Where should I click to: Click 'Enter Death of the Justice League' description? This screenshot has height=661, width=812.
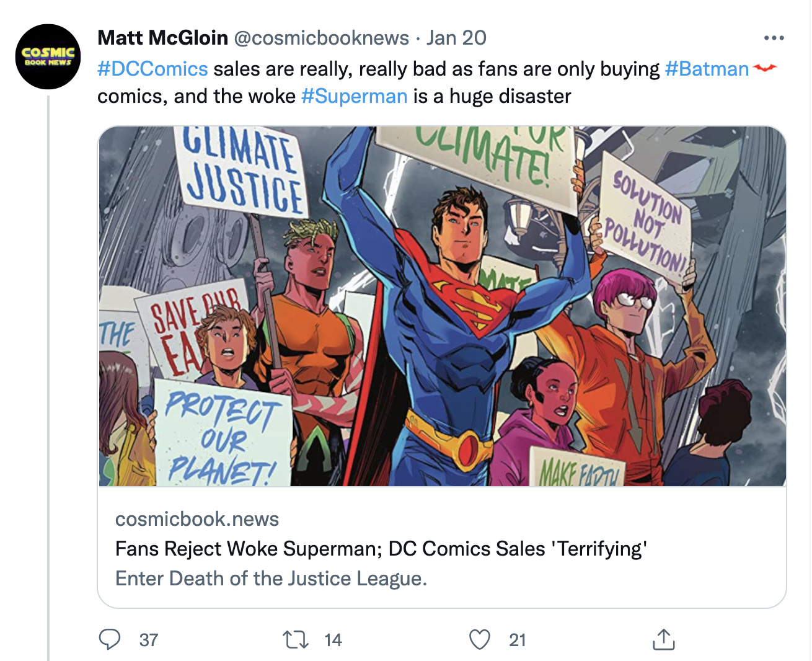tap(271, 579)
